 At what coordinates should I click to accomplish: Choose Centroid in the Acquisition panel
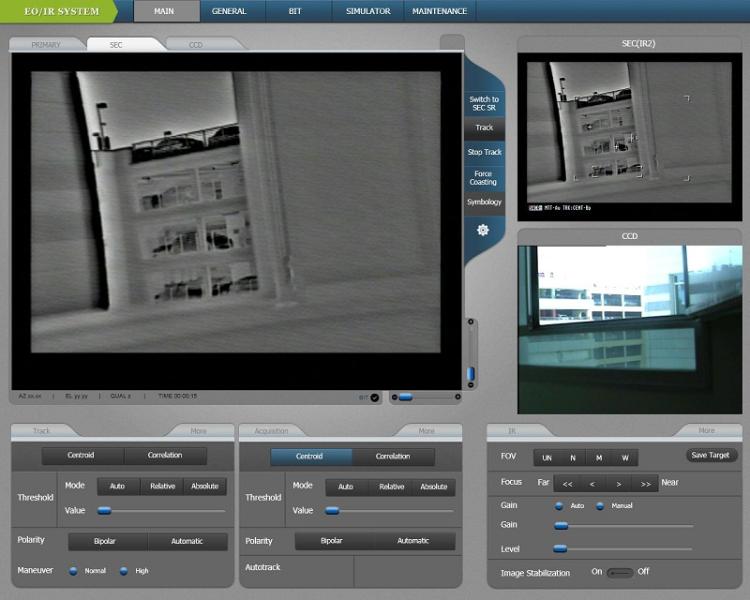[311, 456]
